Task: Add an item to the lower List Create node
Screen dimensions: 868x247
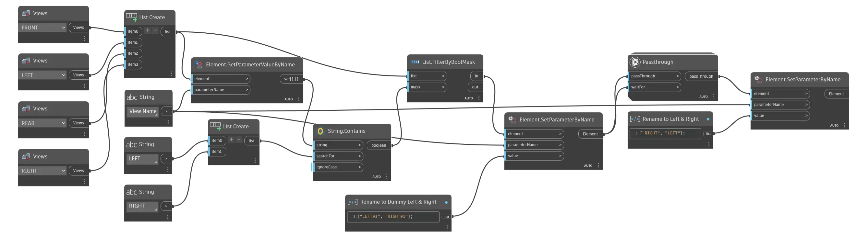Action: coord(232,139)
